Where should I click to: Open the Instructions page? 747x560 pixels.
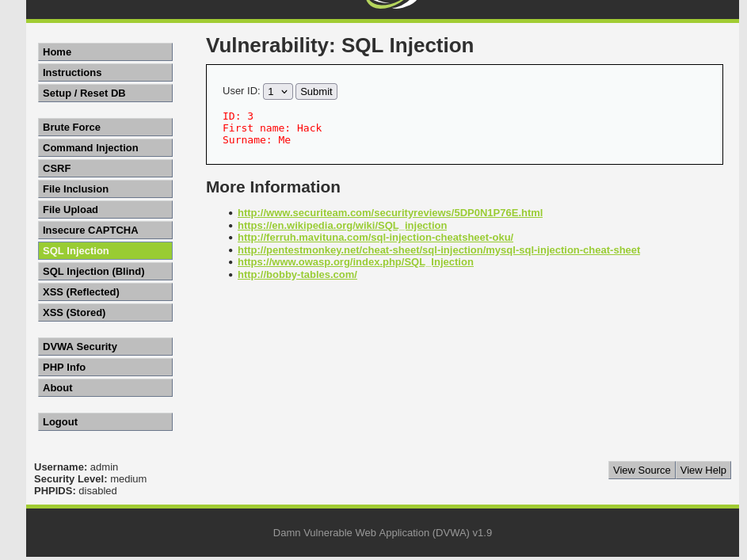tap(105, 73)
